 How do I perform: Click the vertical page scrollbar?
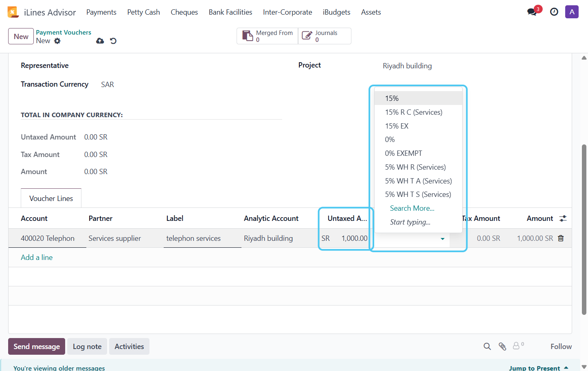coord(584,229)
